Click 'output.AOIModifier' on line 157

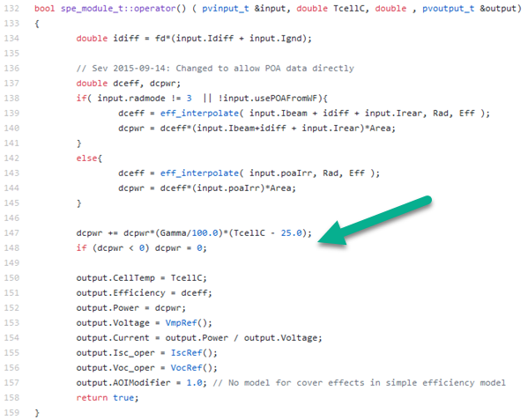tap(123, 383)
